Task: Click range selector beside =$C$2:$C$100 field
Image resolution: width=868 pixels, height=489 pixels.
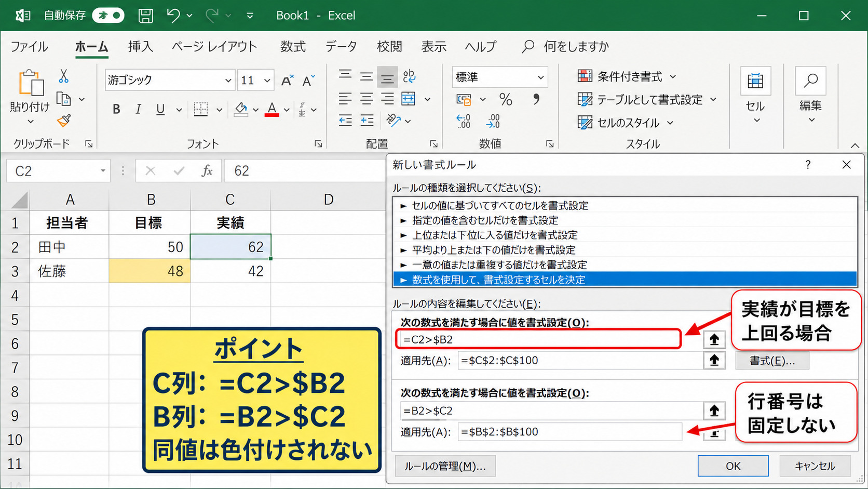Action: tap(714, 360)
